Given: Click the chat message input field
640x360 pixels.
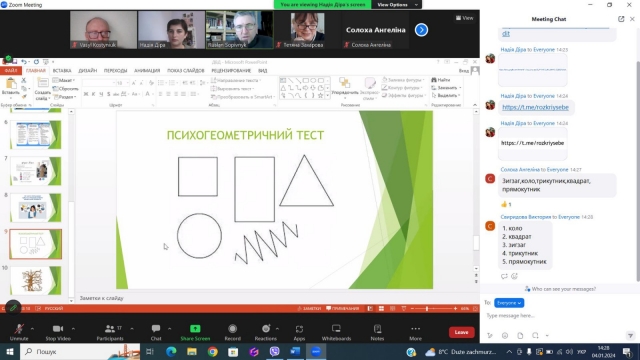Looking at the screenshot, I should 559,316.
